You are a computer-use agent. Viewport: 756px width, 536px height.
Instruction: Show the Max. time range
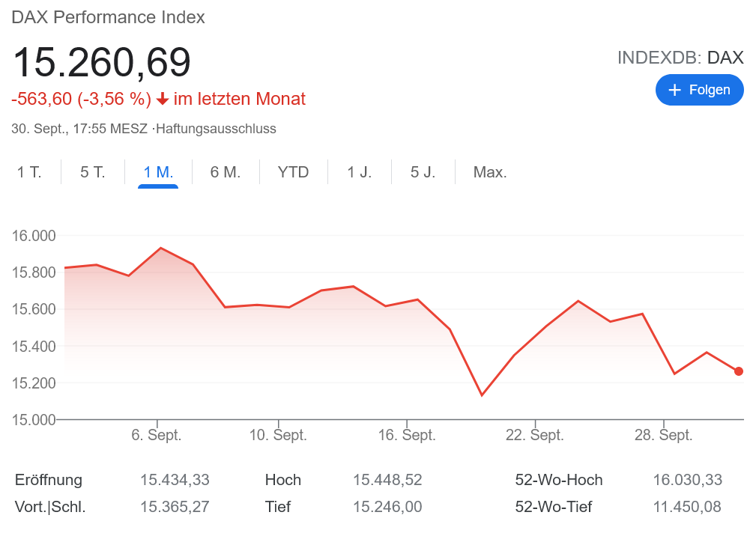[490, 172]
